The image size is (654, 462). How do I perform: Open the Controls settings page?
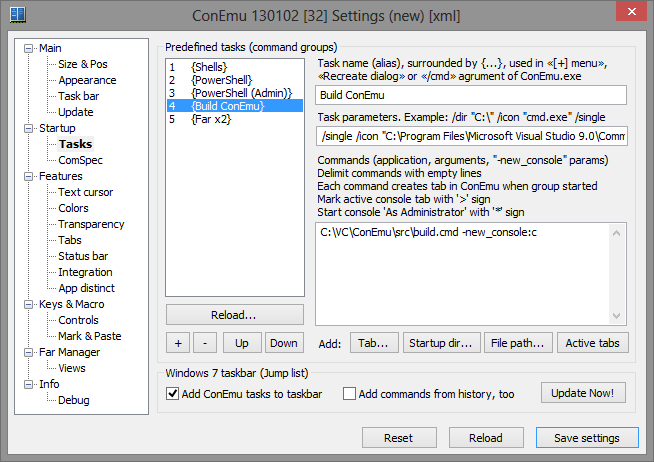coord(78,320)
